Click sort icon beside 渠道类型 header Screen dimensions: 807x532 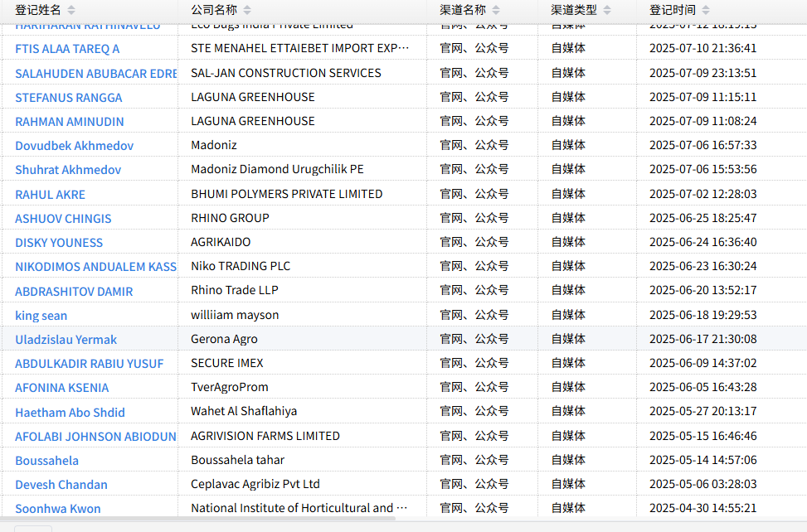click(x=607, y=10)
